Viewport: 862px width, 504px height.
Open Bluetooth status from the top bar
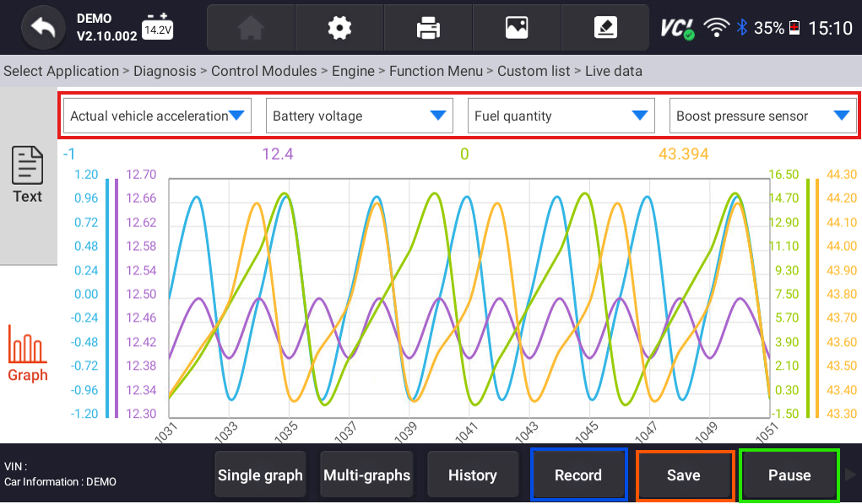pos(741,26)
